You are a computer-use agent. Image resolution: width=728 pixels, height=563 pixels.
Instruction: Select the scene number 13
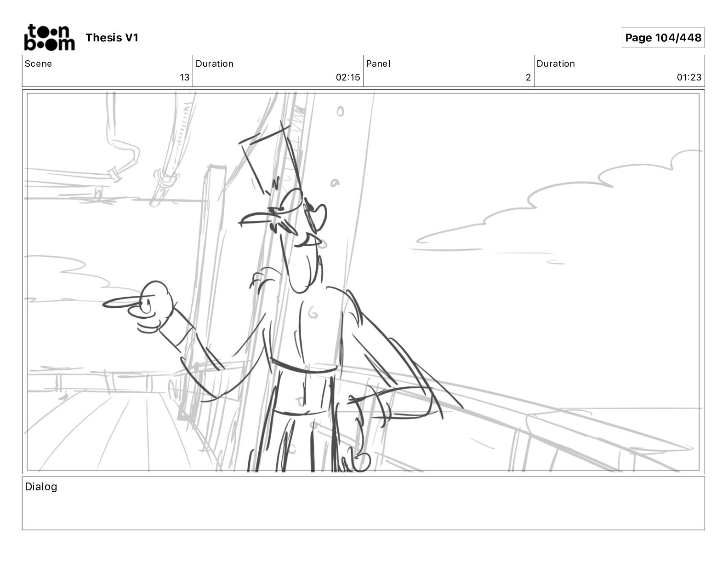(x=184, y=77)
